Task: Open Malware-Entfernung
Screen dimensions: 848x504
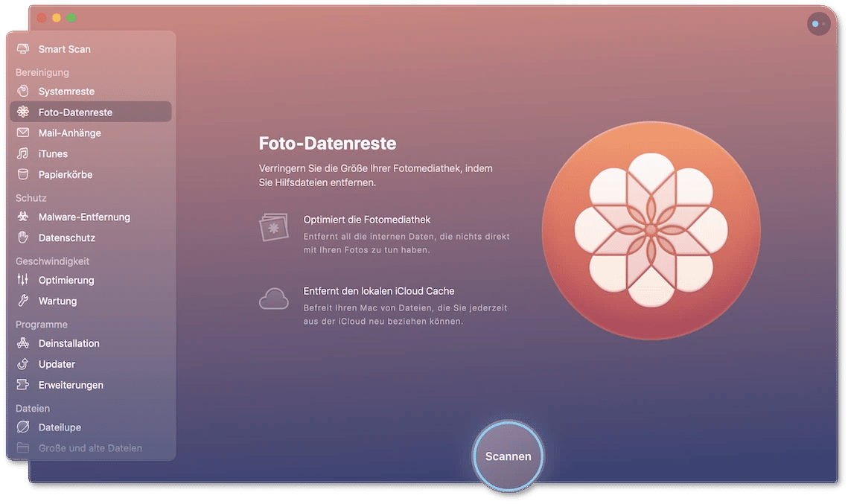Action: (90, 217)
